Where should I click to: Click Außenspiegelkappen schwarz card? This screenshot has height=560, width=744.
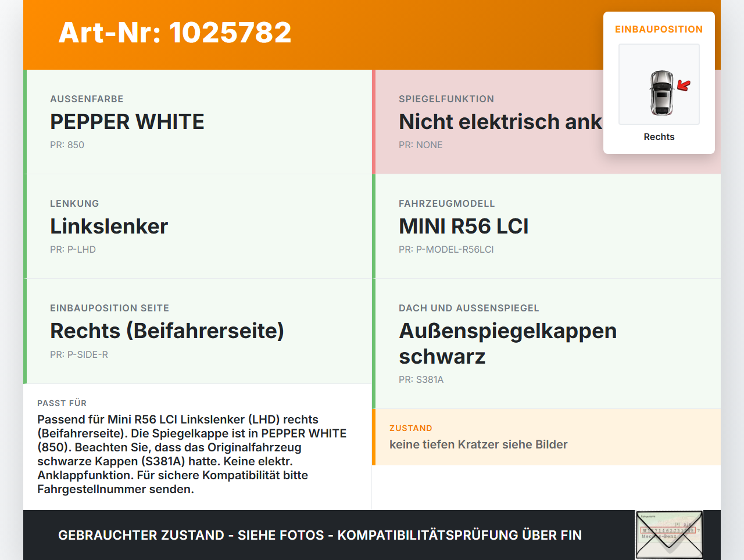click(546, 344)
